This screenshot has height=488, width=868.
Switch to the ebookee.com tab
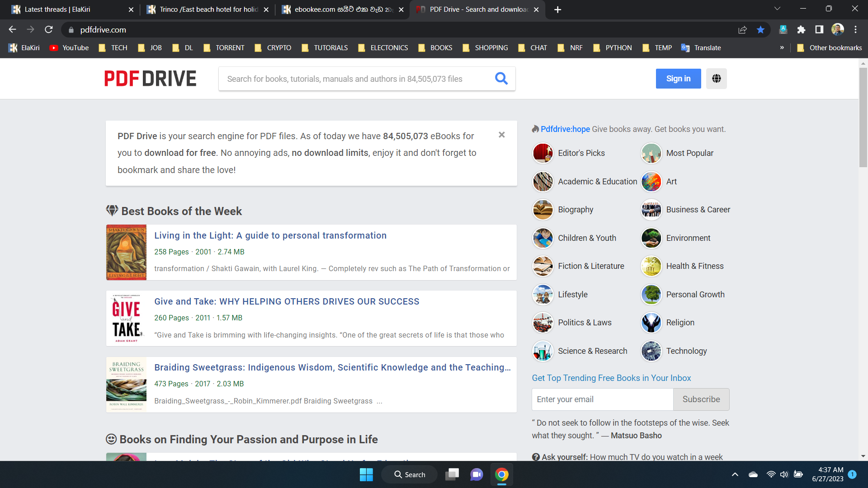[343, 9]
